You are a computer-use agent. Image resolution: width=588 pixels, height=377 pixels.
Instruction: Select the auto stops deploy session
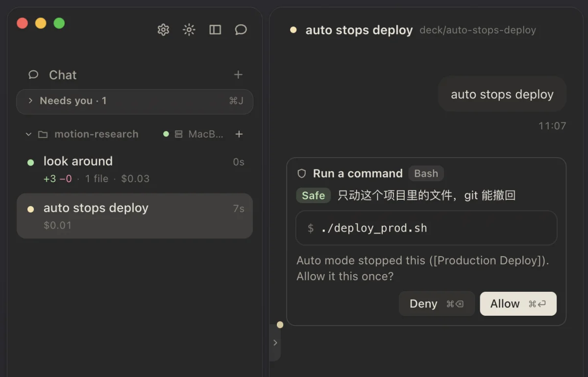[135, 216]
